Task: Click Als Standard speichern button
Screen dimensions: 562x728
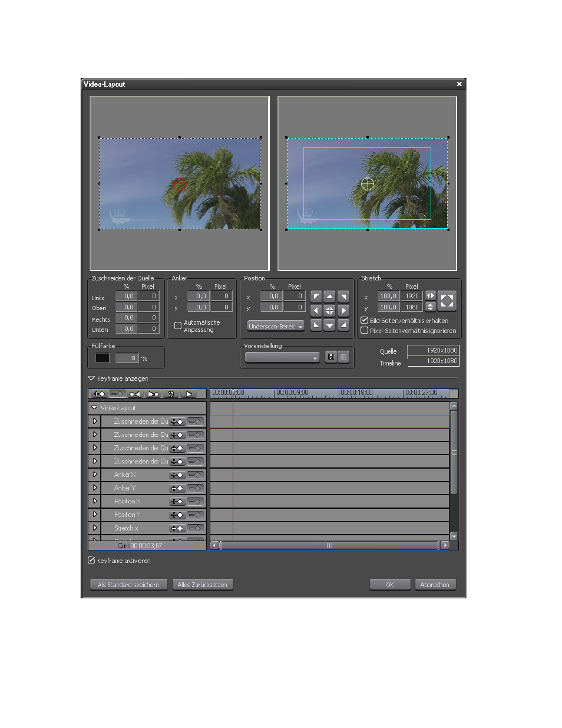Action: 128,585
